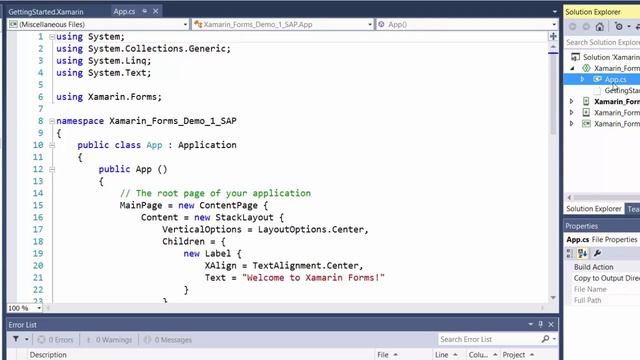This screenshot has height=360, width=640.
Task: Click the Alphabetical sort properties icon
Action: (582, 253)
